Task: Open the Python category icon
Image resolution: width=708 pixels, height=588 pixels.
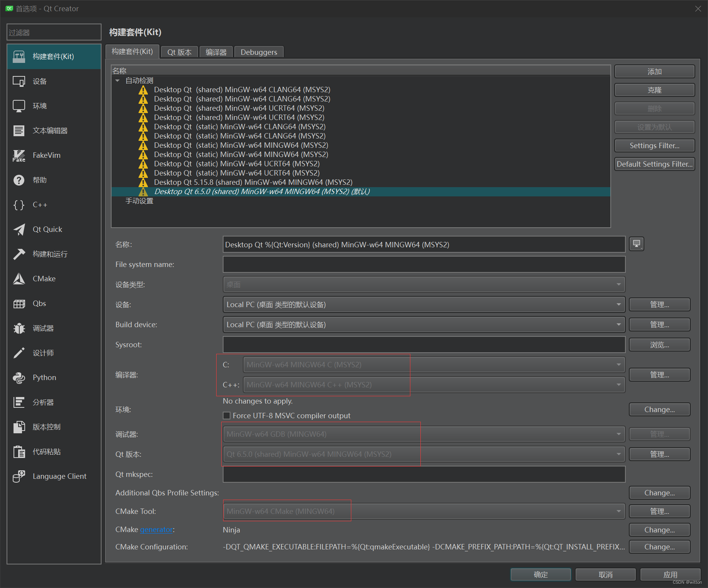Action: tap(19, 378)
